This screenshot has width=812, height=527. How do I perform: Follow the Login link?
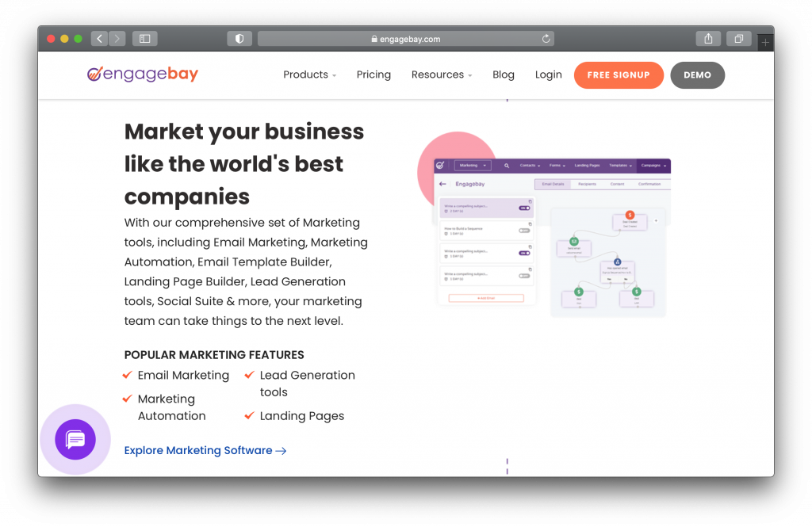549,74
